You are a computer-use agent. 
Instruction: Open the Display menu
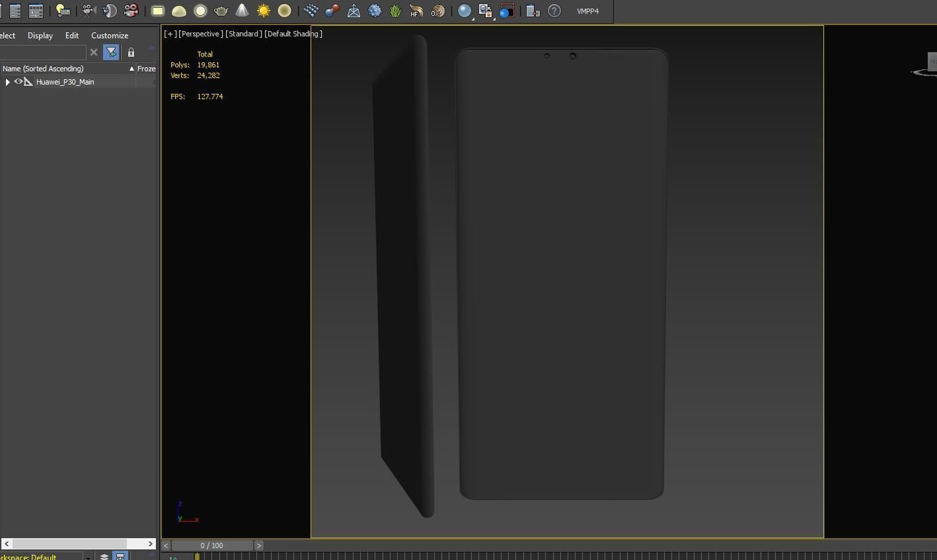point(40,36)
